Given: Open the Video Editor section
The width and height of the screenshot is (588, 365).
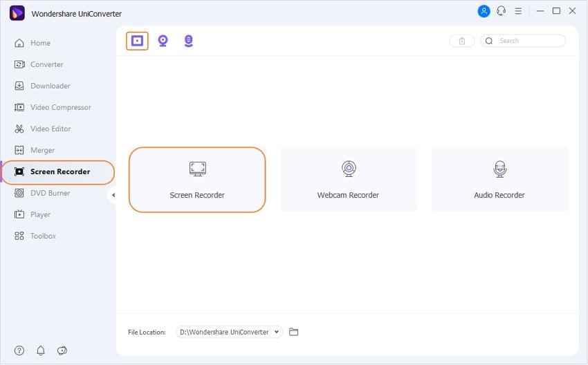Looking at the screenshot, I should [x=50, y=129].
